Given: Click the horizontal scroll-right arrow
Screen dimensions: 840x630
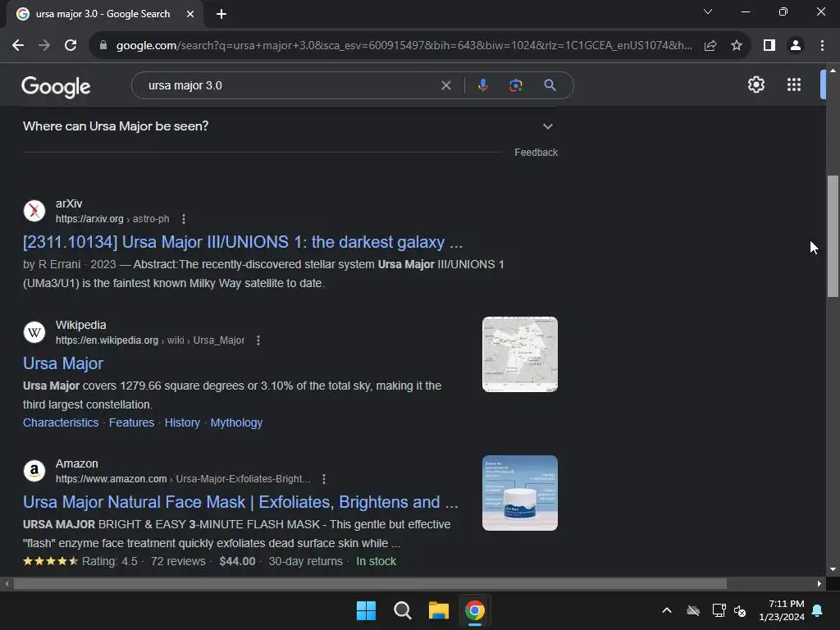Looking at the screenshot, I should 819,584.
